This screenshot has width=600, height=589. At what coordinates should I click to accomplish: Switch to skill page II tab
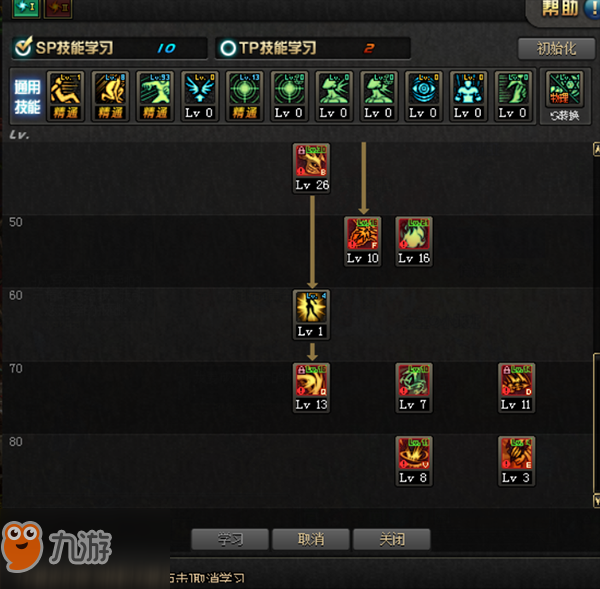pyautogui.click(x=58, y=8)
